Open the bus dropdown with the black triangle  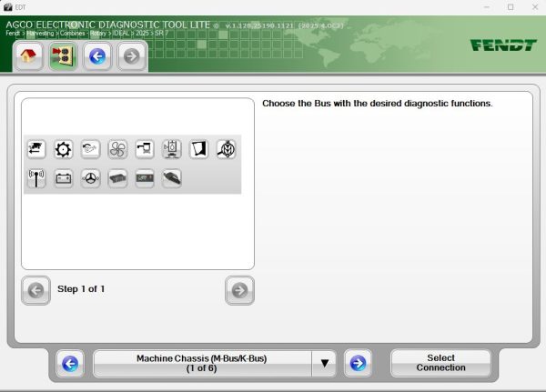325,364
